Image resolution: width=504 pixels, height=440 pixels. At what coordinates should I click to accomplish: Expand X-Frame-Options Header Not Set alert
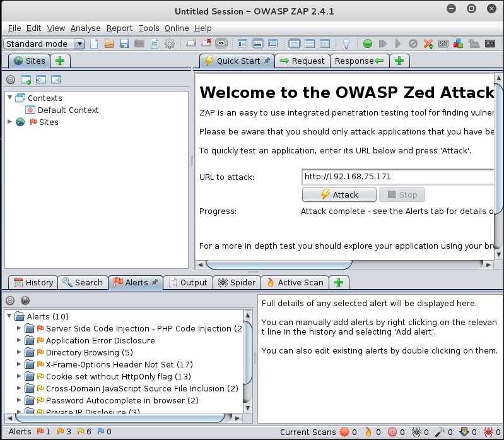(x=19, y=364)
